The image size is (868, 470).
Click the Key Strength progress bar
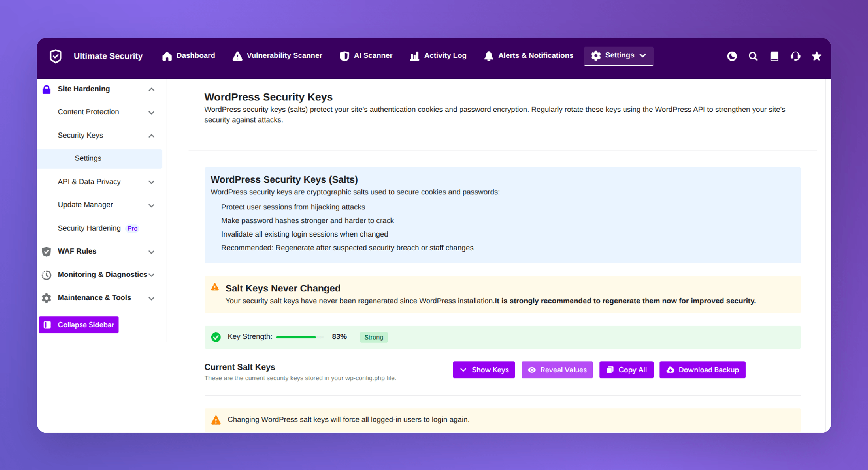pos(300,337)
